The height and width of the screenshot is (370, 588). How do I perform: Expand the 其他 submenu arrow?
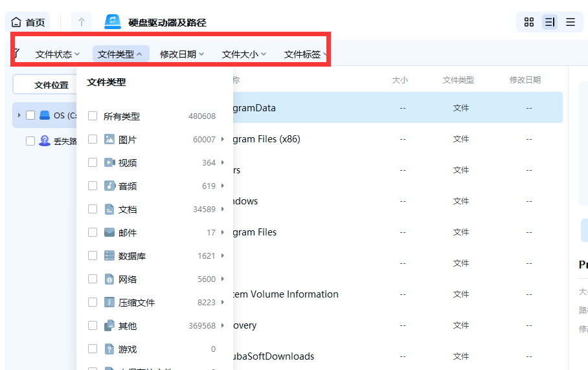(x=222, y=325)
